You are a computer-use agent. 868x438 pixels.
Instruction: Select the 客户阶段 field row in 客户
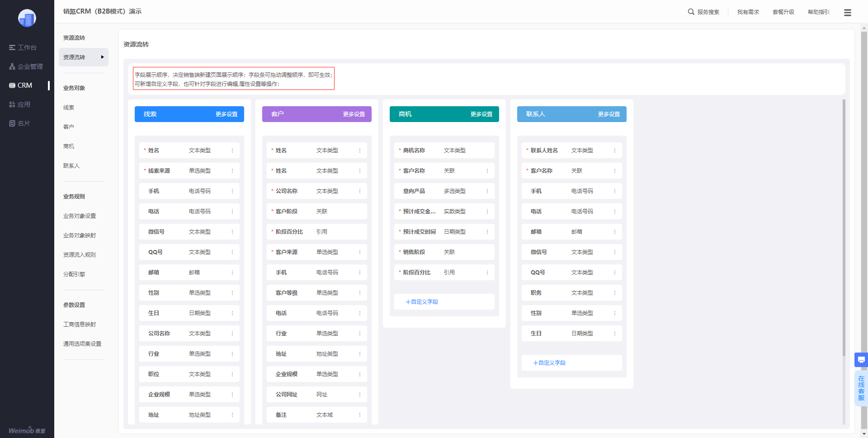coord(317,212)
